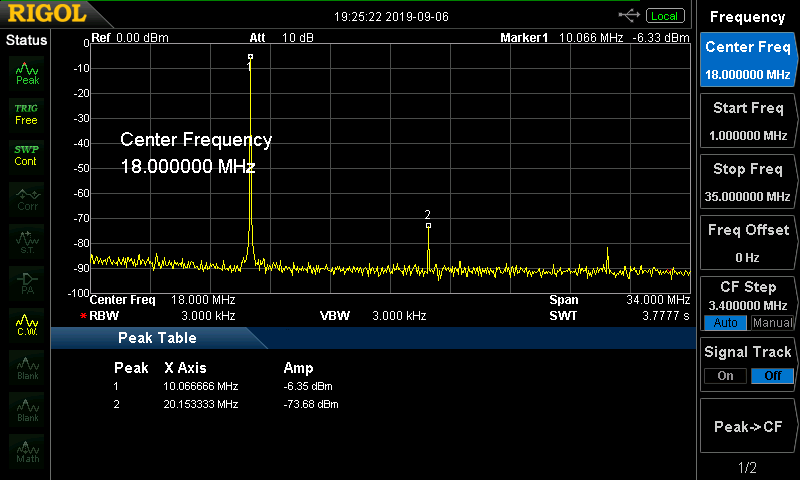Set CF Step mode to Manual
Viewport: 800px width, 480px height.
tap(771, 323)
